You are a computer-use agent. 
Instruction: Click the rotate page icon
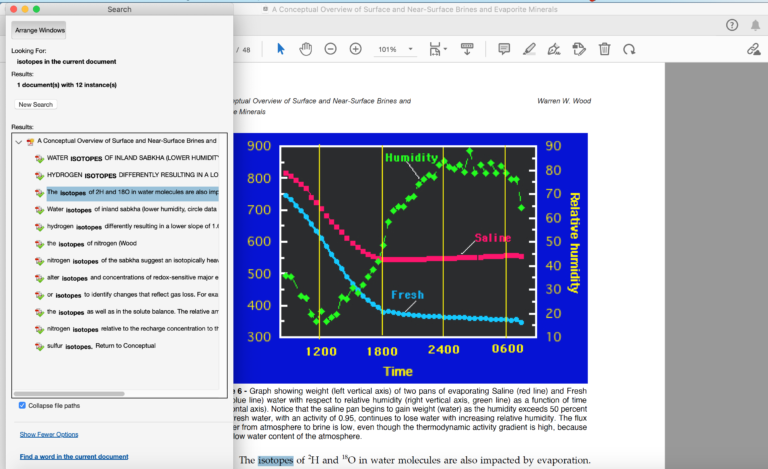click(629, 49)
